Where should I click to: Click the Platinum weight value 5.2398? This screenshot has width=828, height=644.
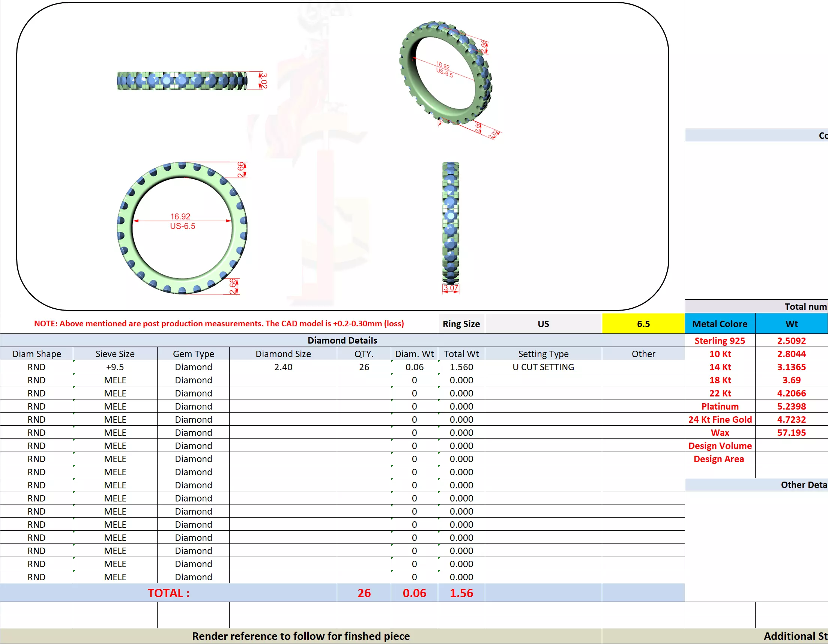791,406
